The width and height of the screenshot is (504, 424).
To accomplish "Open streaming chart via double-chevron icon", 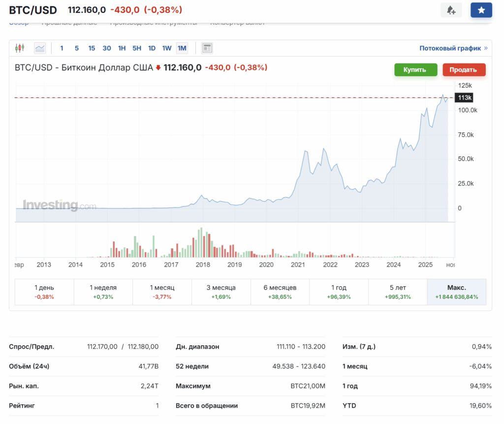I will pos(486,48).
